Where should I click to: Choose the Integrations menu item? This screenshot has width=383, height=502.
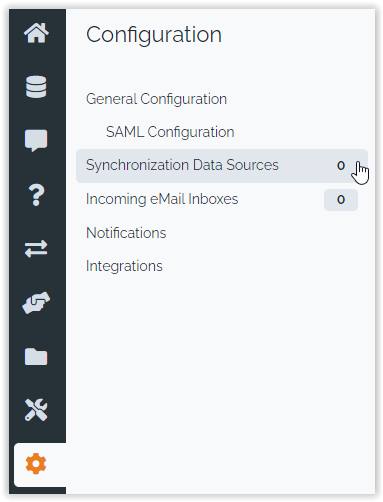point(124,266)
